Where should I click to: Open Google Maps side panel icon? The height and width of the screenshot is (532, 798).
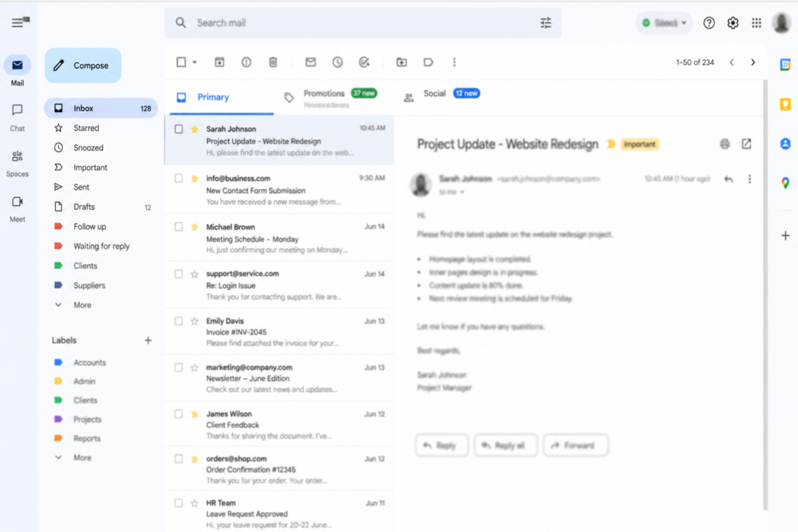(785, 183)
